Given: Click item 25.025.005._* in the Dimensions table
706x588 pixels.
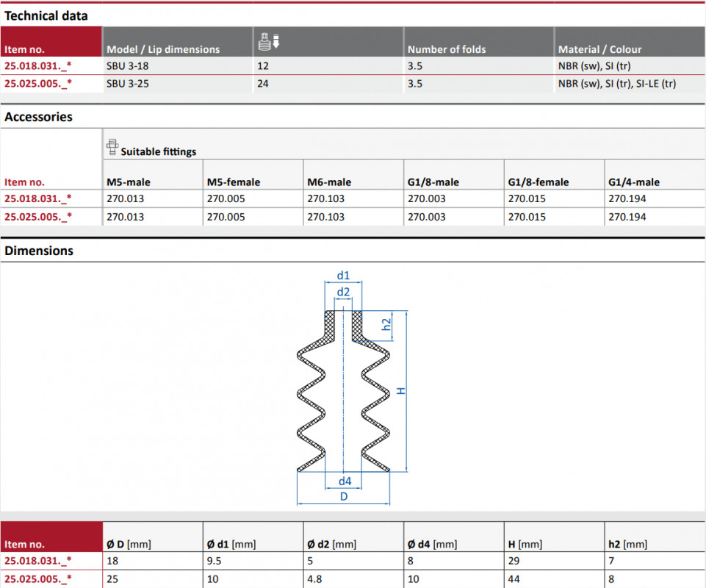Looking at the screenshot, I should click(37, 579).
